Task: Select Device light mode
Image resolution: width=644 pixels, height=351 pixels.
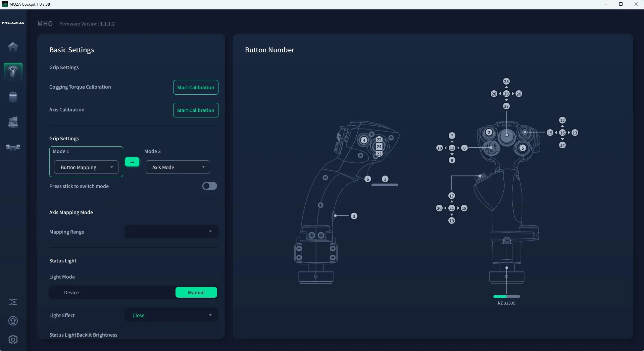Action: [71, 293]
